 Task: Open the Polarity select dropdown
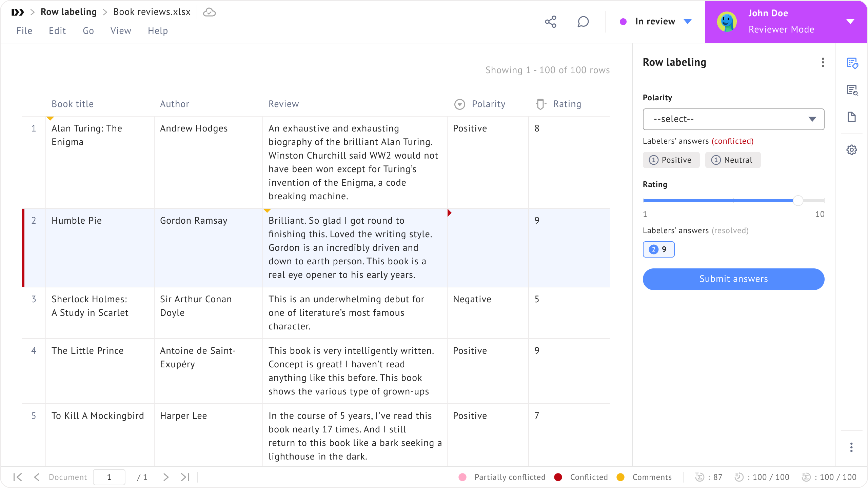[733, 119]
